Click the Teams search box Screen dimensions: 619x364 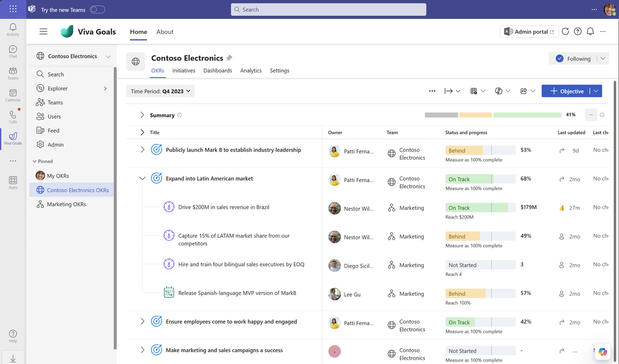pos(328,9)
